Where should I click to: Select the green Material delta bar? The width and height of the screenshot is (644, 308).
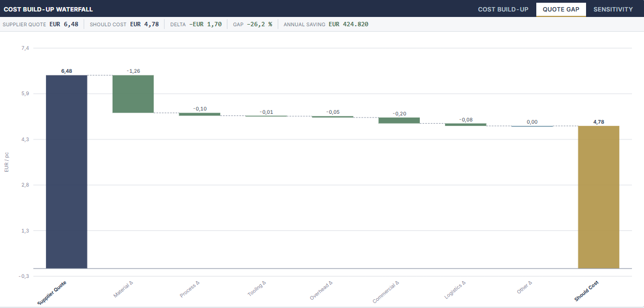(133, 94)
